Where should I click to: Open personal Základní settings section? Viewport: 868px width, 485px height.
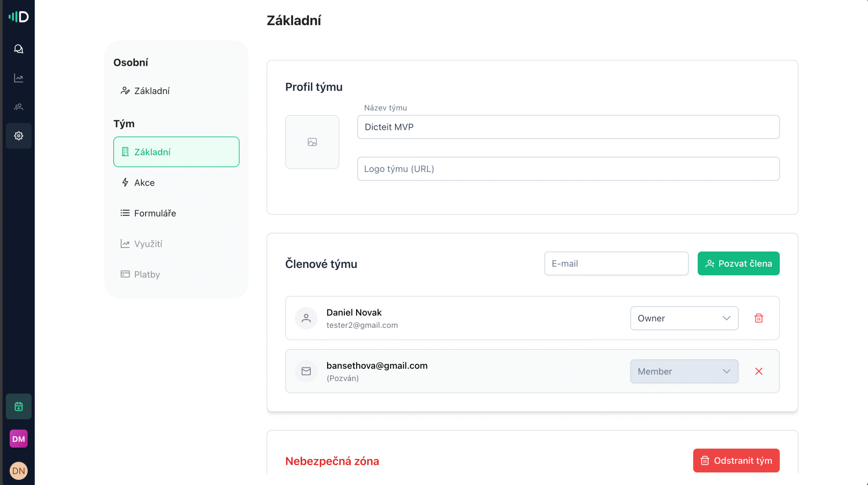152,91
